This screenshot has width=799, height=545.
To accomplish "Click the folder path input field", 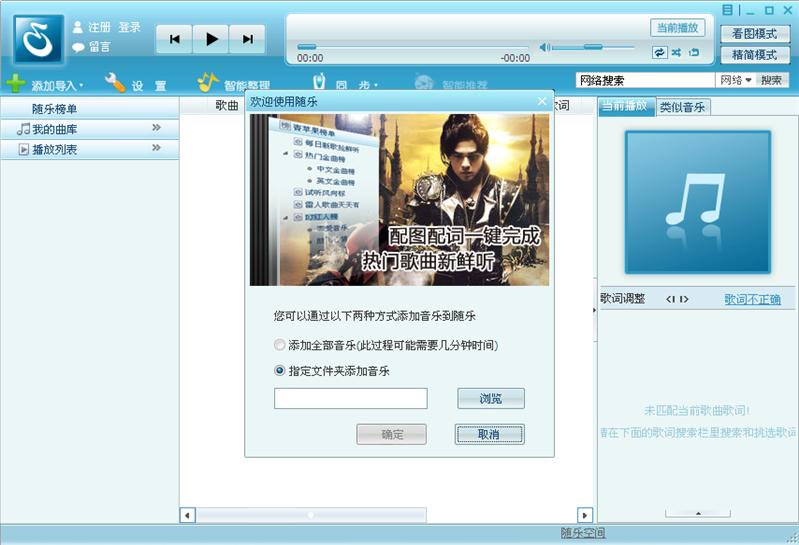I will 351,398.
